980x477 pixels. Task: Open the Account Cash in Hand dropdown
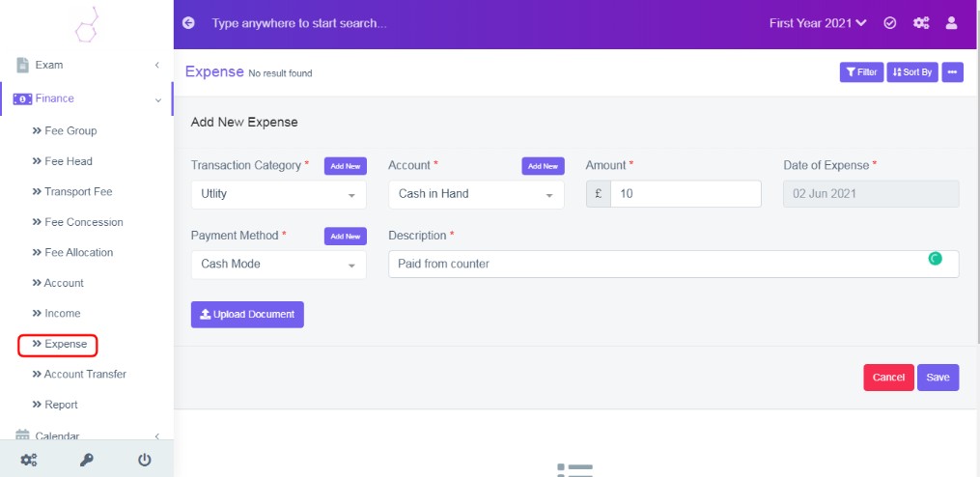[x=476, y=194]
